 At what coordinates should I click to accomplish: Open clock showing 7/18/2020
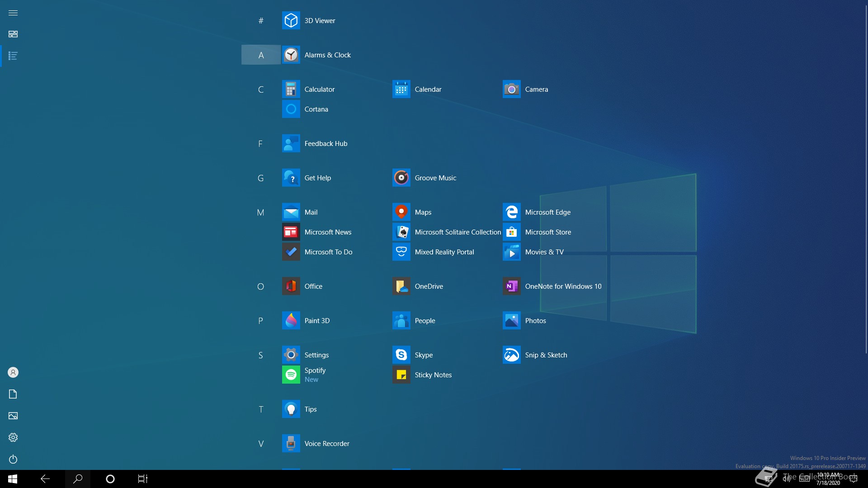(x=828, y=479)
